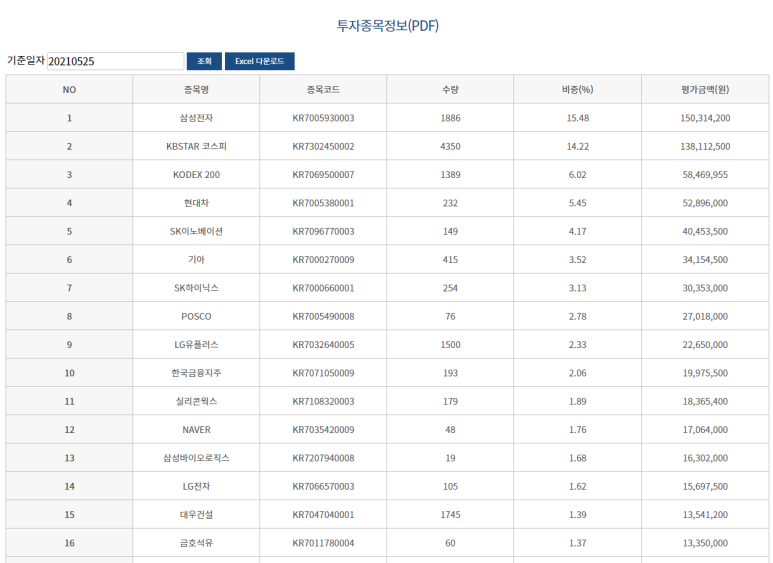Select the KBSTAR 코스피 name cell

coord(196,146)
